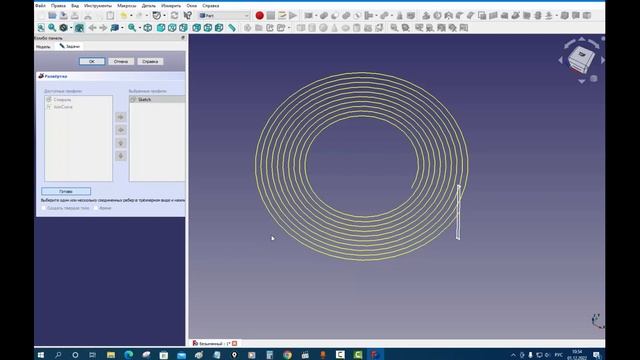Viewport: 640px width, 360px height.
Task: Set rear view cube icon
Action: 197,28
